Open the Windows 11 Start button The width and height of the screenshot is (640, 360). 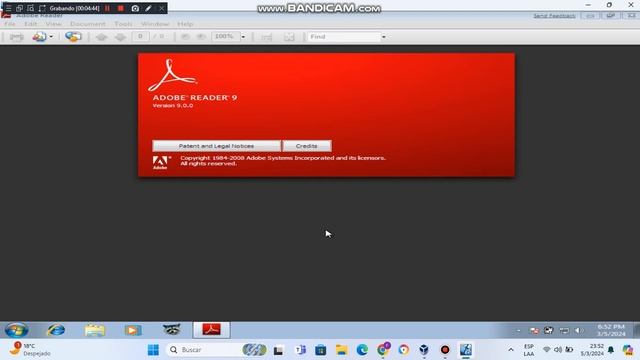click(x=153, y=350)
